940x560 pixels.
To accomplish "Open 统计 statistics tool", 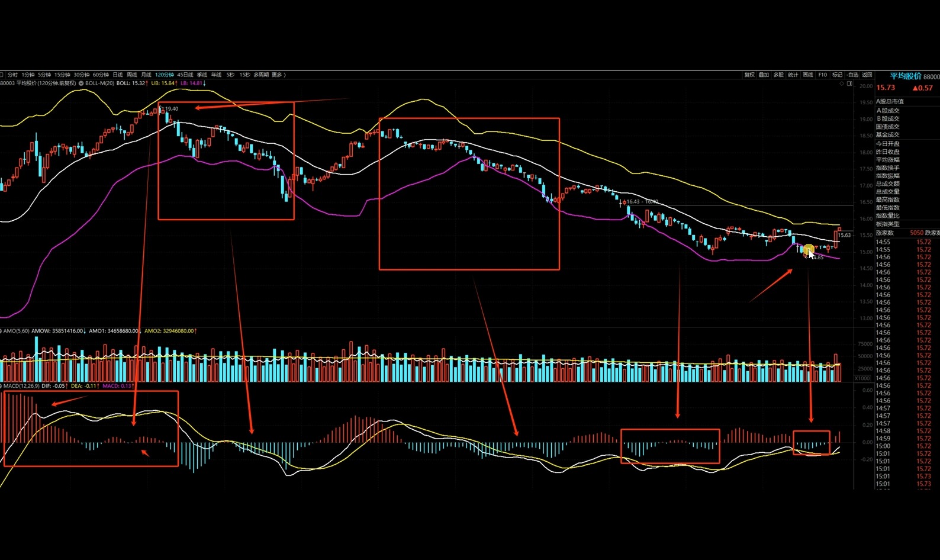I will (x=793, y=75).
